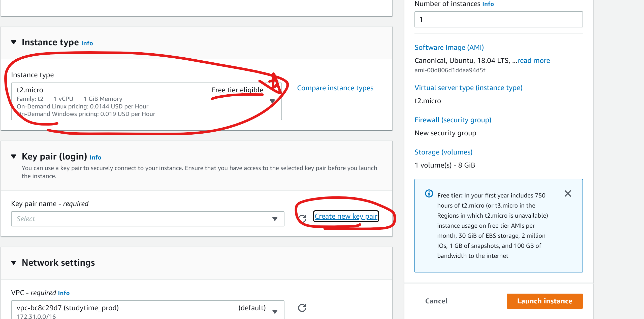Viewport: 644px width, 319px height.
Task: Click the Free tier information icon
Action: point(429,193)
